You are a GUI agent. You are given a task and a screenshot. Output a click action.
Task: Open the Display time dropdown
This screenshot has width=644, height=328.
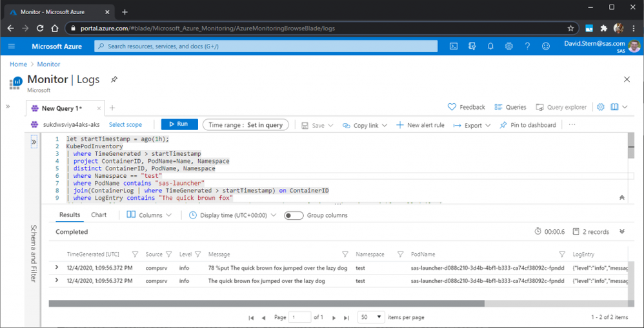pyautogui.click(x=232, y=215)
